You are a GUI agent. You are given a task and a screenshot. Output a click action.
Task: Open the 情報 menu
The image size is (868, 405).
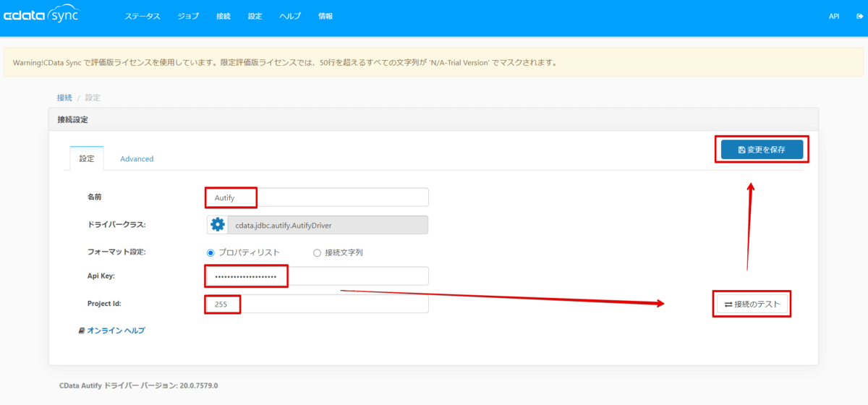pyautogui.click(x=325, y=16)
